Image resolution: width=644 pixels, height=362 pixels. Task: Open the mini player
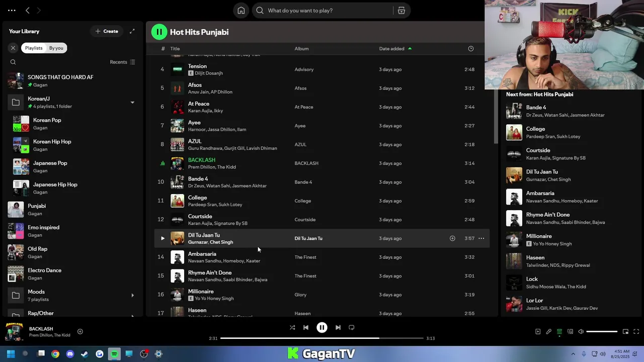[x=625, y=332]
